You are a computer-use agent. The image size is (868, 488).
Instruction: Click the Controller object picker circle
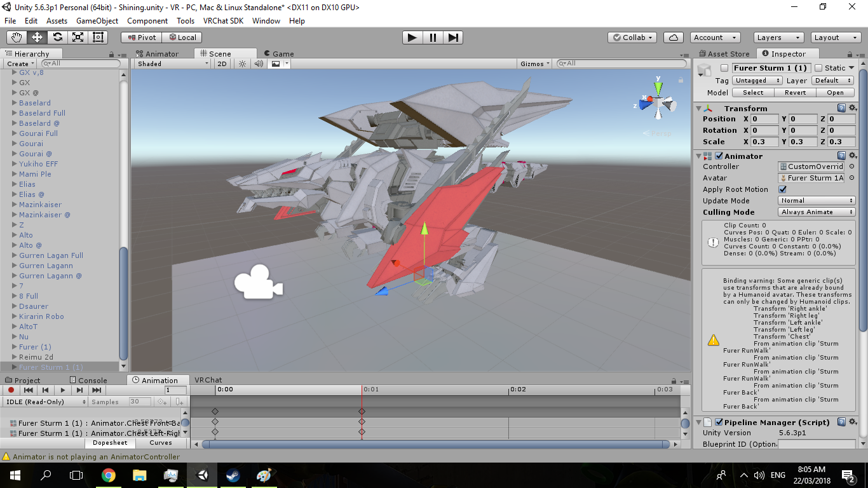(852, 166)
